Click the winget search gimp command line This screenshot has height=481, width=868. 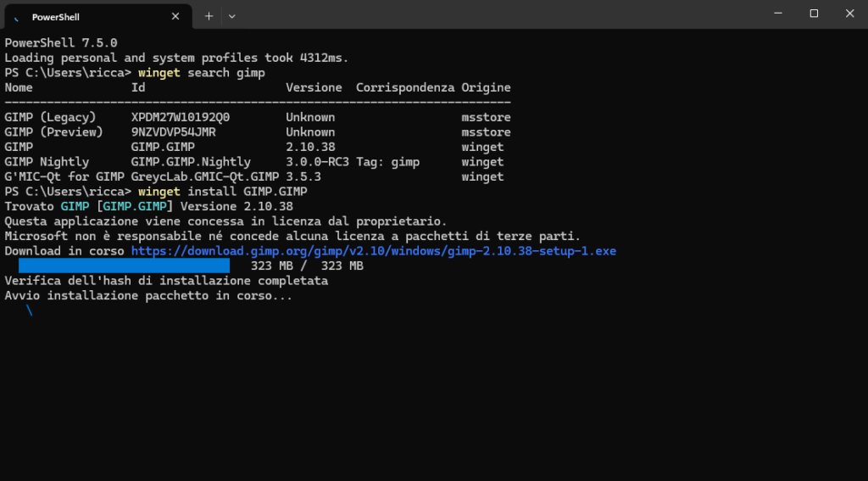(x=202, y=73)
